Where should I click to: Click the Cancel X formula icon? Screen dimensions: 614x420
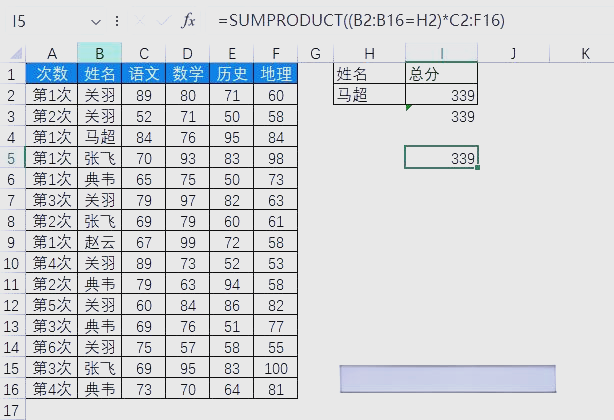point(140,21)
